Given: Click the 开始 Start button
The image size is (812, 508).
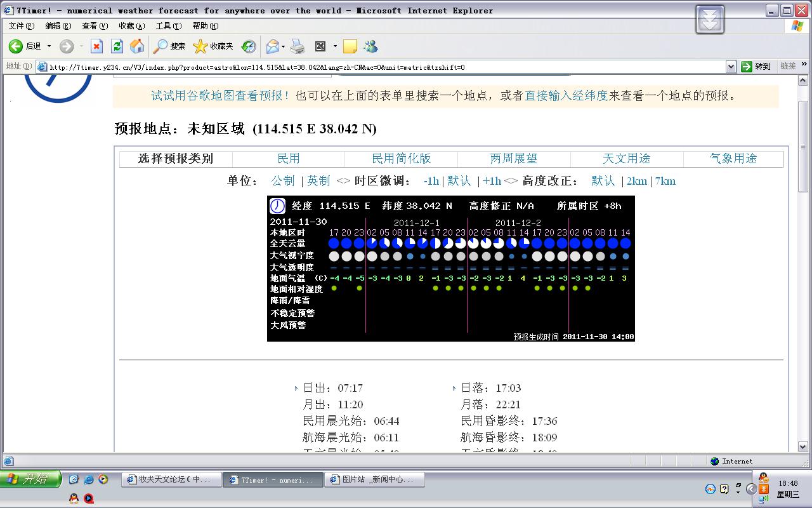Looking at the screenshot, I should point(31,479).
